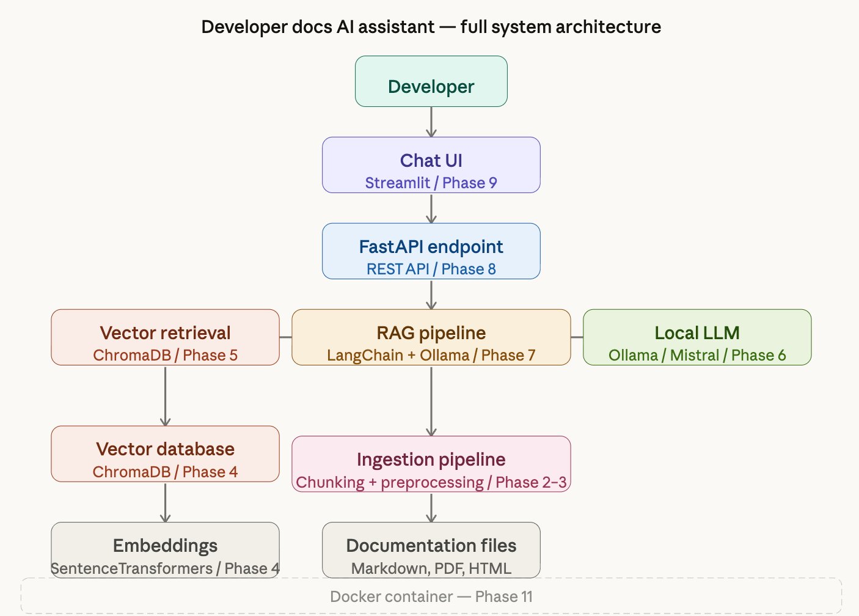Click the ChromaDB / Phase 5 subtitle
859x616 pixels.
click(x=164, y=355)
